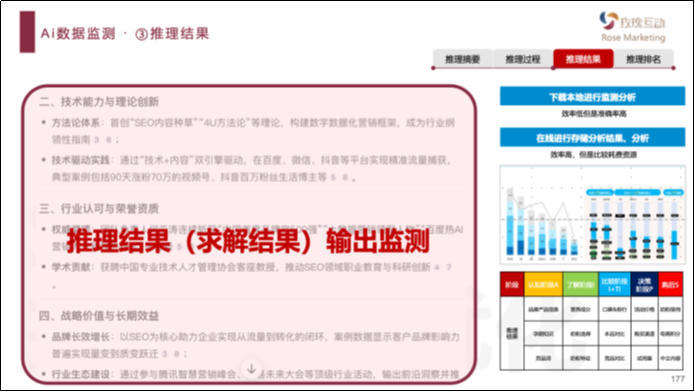Go to the 推理排名 tab
The width and height of the screenshot is (695, 392).
click(x=643, y=59)
